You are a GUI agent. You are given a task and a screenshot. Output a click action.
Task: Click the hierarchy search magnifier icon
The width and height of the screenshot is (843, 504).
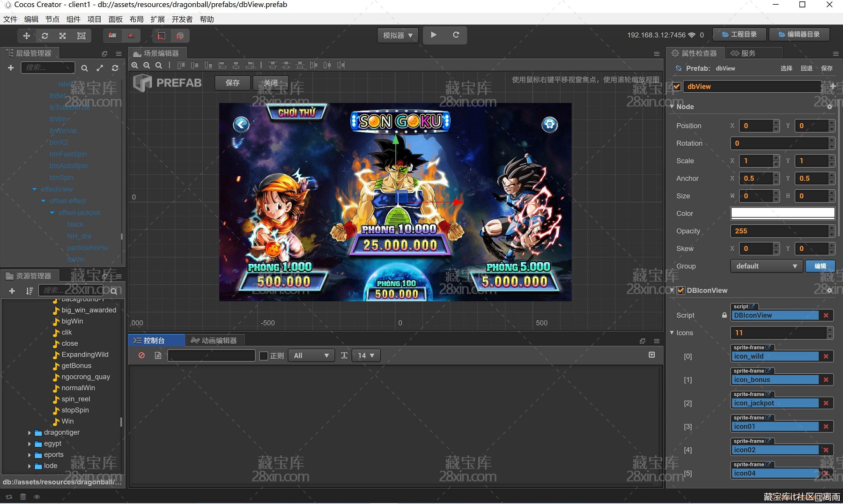pos(84,68)
